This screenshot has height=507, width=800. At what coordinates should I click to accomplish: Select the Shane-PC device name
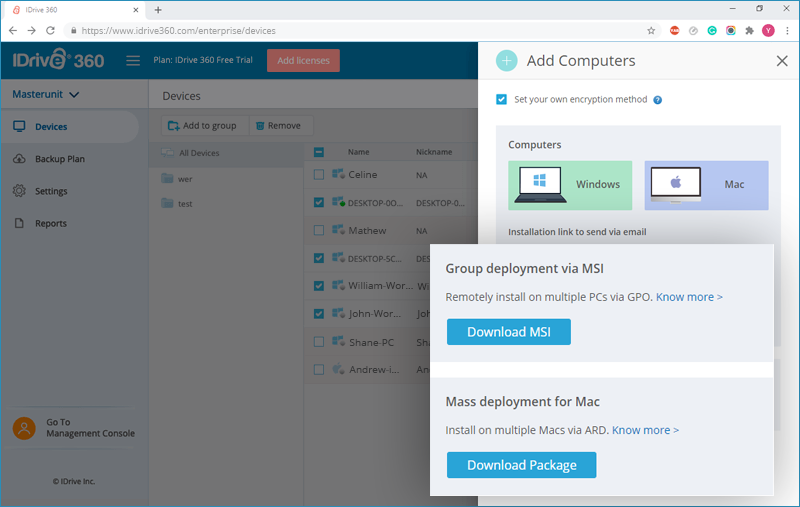coord(371,342)
